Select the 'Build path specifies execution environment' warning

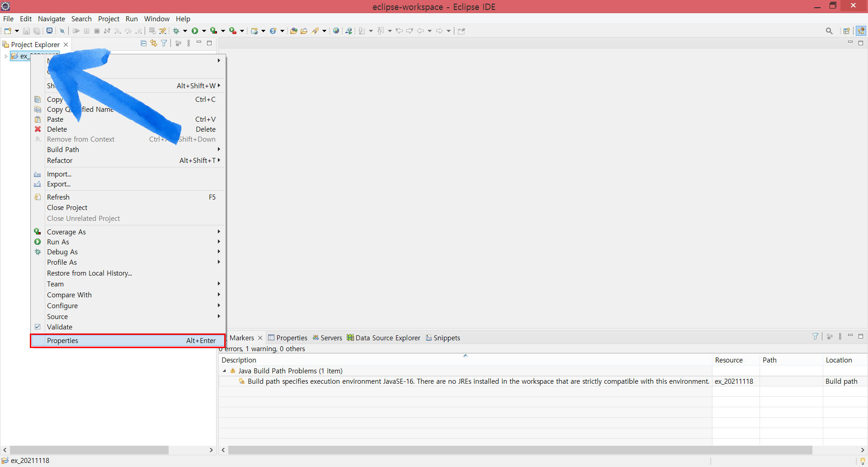tap(478, 381)
